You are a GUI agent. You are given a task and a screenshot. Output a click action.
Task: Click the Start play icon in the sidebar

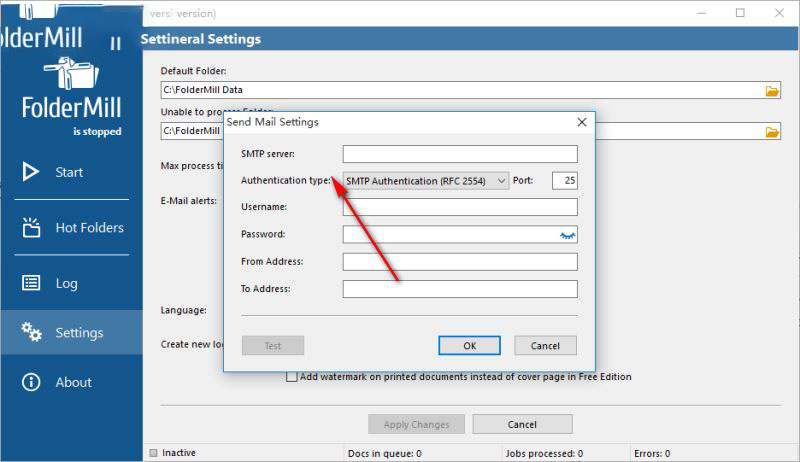[31, 172]
